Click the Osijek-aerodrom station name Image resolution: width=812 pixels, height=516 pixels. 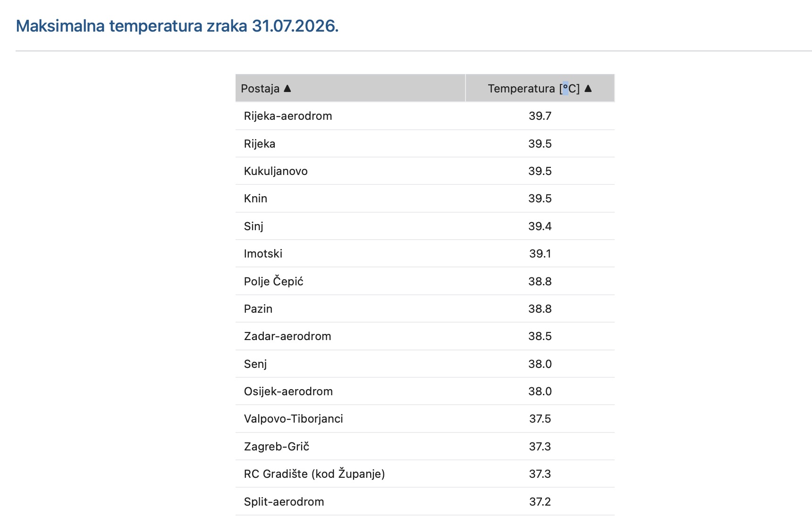[288, 391]
